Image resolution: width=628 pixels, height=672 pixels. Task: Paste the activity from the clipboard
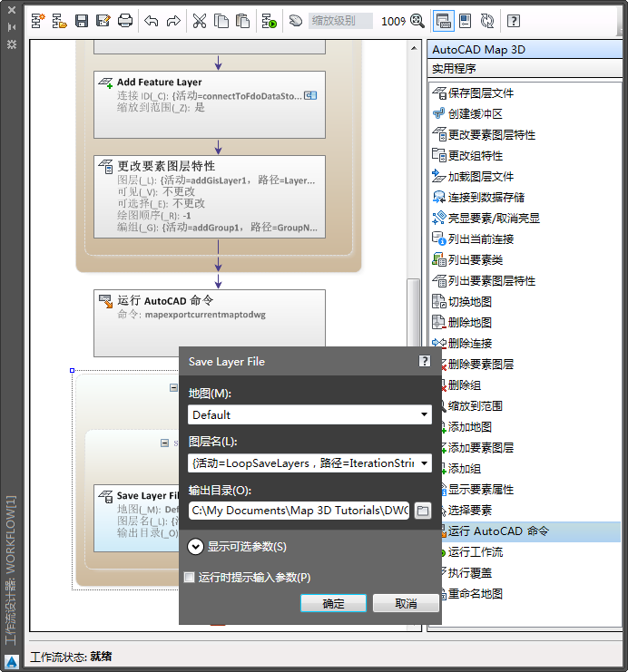243,21
